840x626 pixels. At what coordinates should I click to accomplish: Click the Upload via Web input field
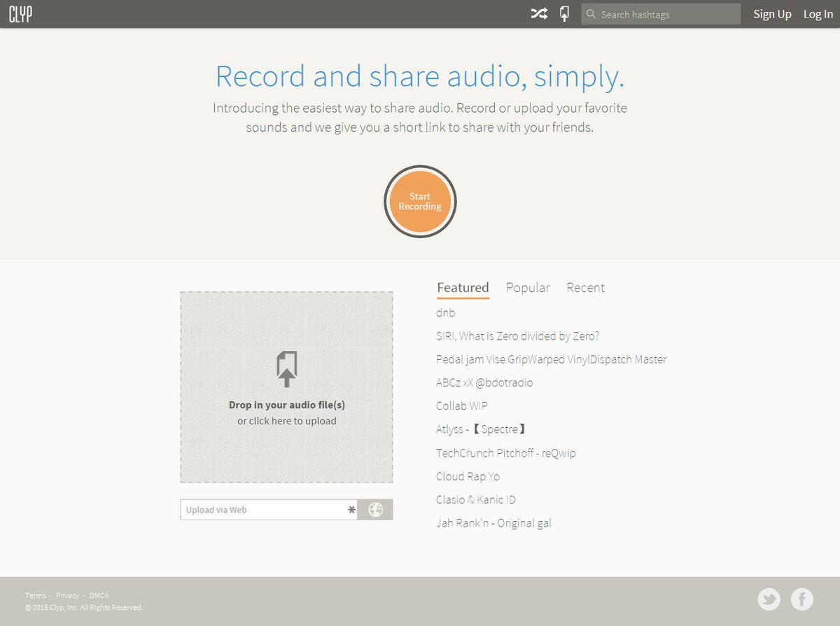pyautogui.click(x=262, y=510)
